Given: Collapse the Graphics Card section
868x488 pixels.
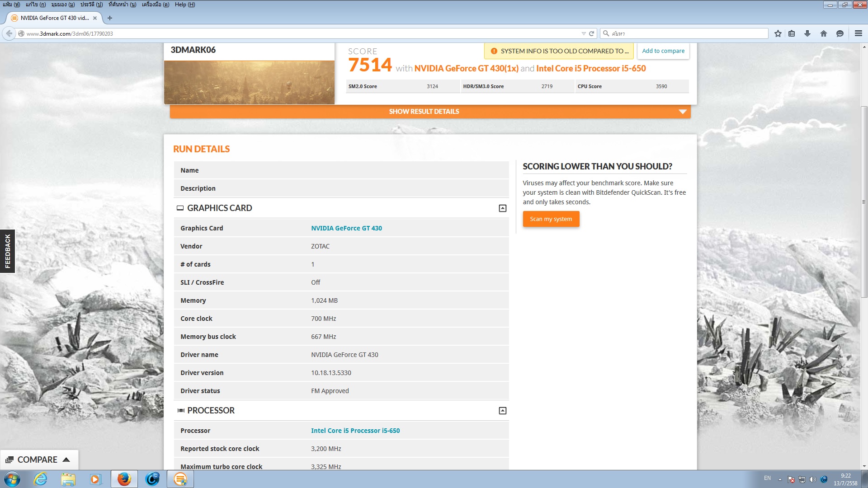Looking at the screenshot, I should click(x=502, y=208).
